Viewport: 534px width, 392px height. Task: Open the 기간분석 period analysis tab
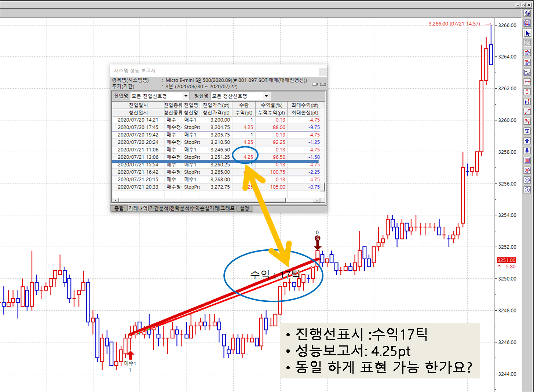pos(158,208)
